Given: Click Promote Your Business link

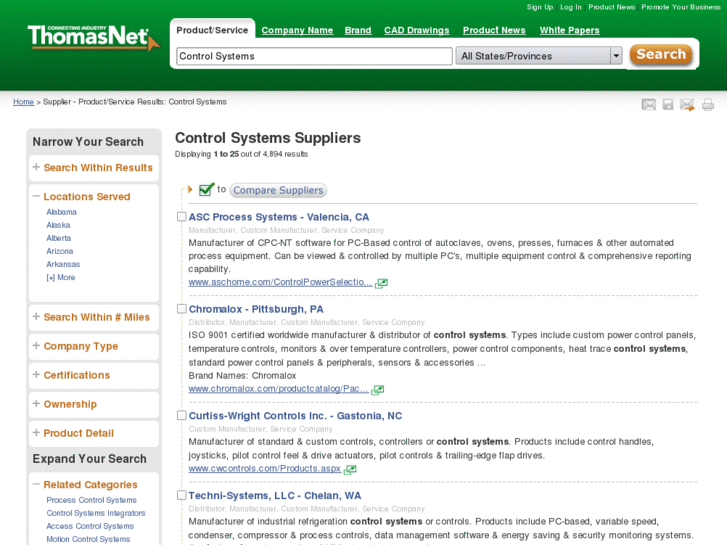Looking at the screenshot, I should pyautogui.click(x=681, y=7).
